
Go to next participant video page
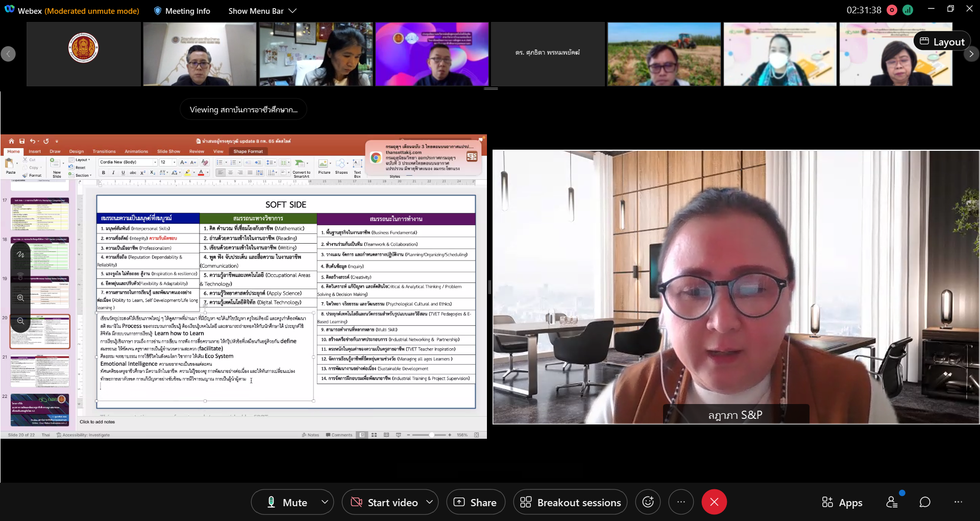(x=971, y=54)
